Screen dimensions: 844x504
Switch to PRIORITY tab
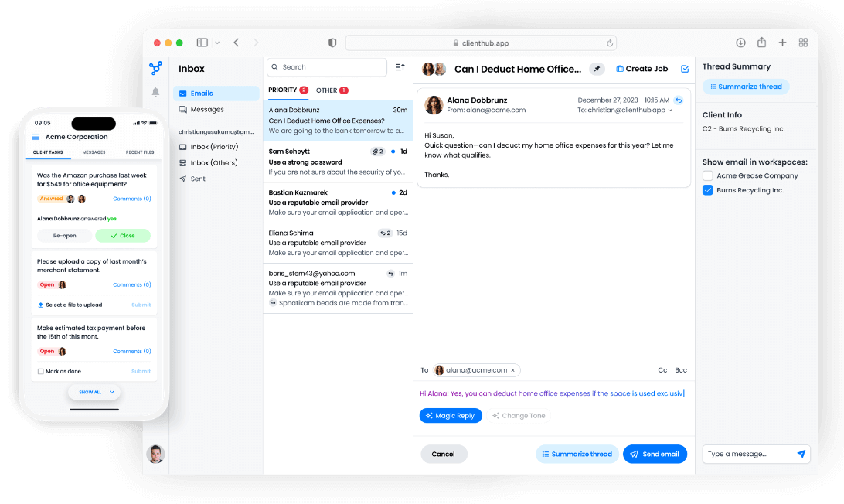pos(288,90)
